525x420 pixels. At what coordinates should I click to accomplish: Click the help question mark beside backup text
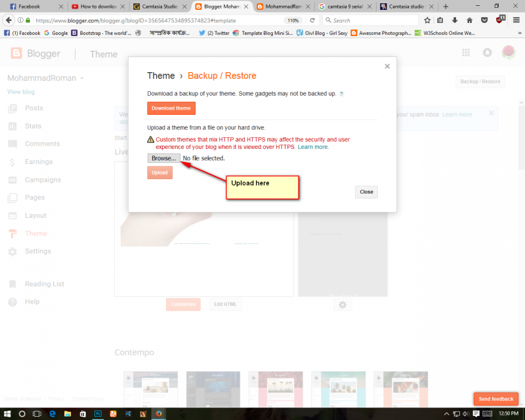[x=341, y=94]
